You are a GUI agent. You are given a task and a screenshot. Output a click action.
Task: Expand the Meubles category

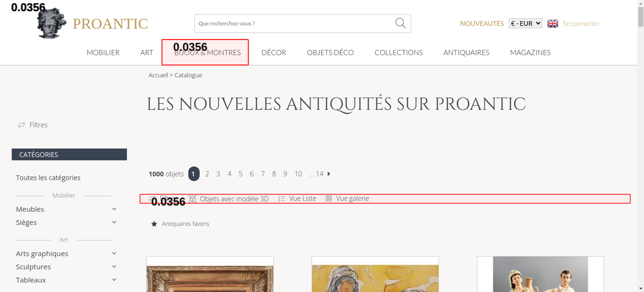pyautogui.click(x=114, y=209)
